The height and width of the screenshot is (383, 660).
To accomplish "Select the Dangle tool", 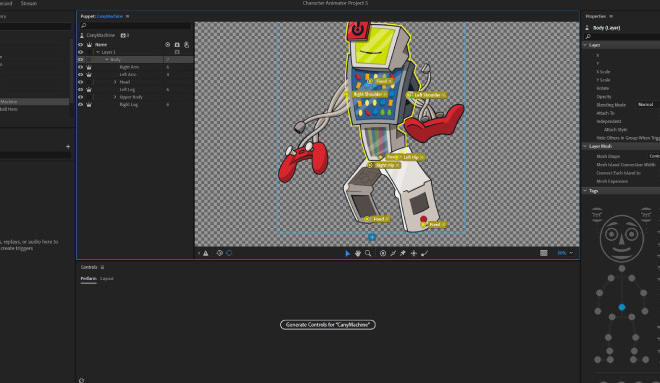I will pos(413,253).
